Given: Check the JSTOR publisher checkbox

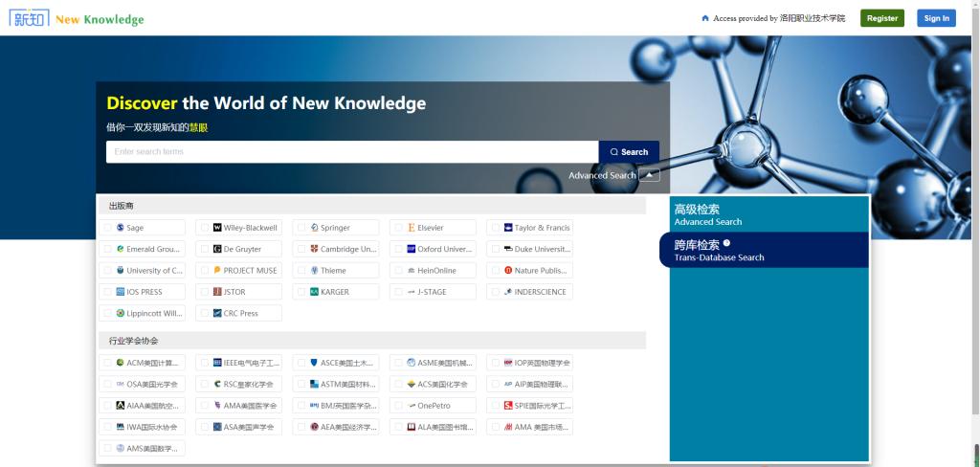Looking at the screenshot, I should 205,292.
